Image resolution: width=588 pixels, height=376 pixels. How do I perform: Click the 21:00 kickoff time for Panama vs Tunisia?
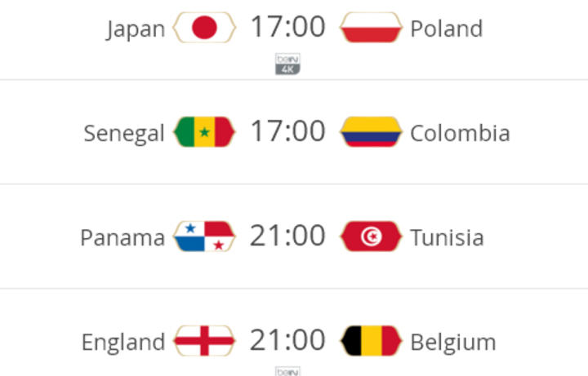pos(287,236)
